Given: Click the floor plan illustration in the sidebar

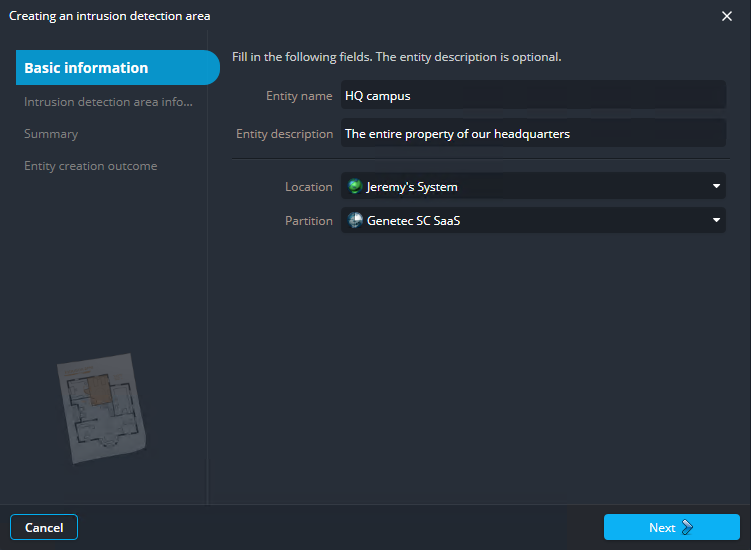Looking at the screenshot, I should pyautogui.click(x=105, y=405).
